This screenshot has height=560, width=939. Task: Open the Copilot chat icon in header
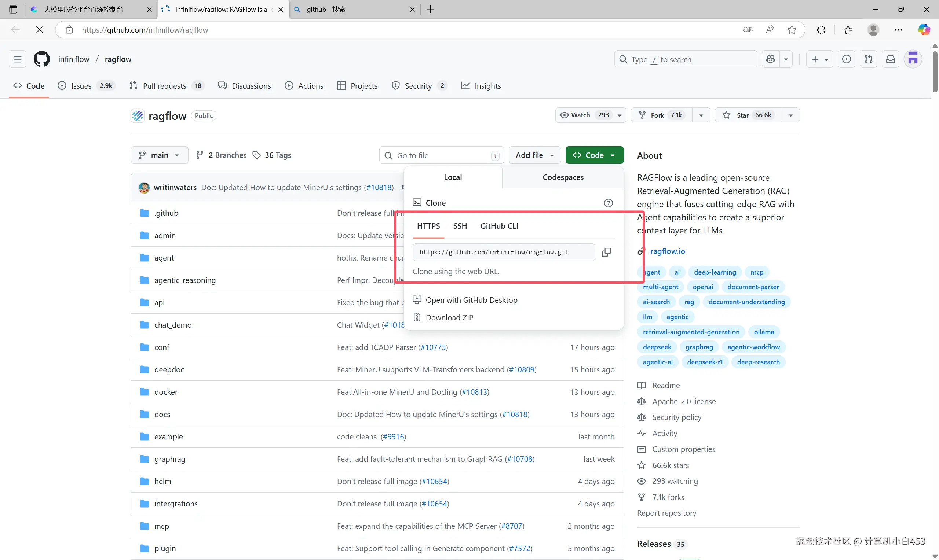[771, 59]
